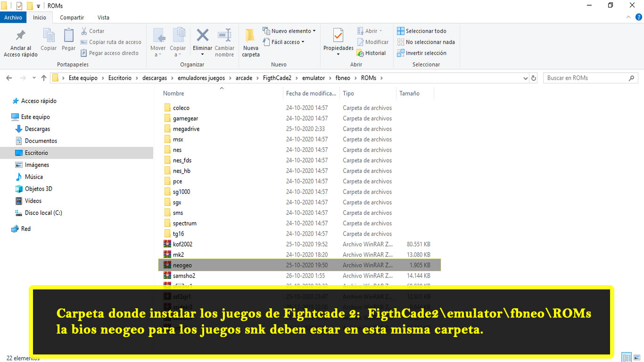Viewport: 644px width, 362px height.
Task: Switch to details view icon in status bar
Action: coord(627,357)
